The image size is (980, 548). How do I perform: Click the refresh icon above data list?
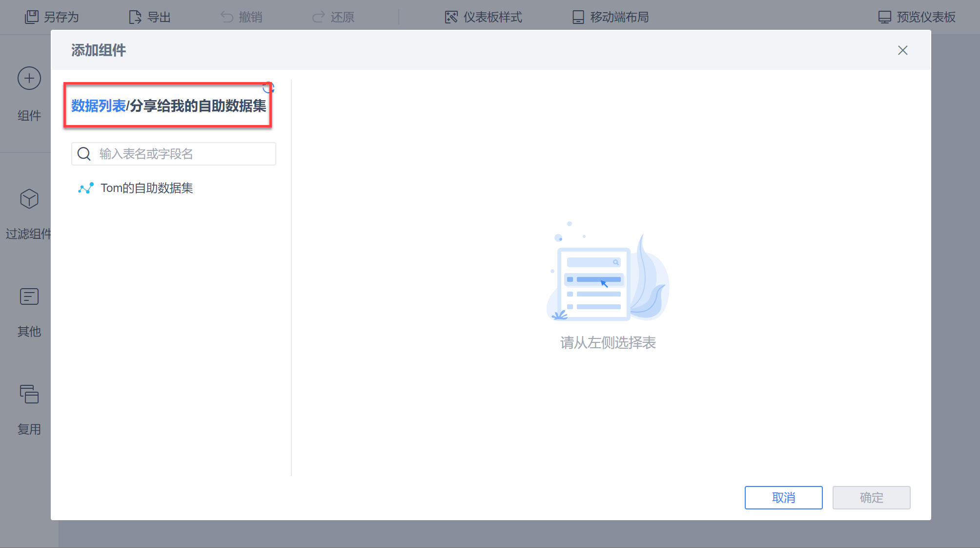[269, 88]
